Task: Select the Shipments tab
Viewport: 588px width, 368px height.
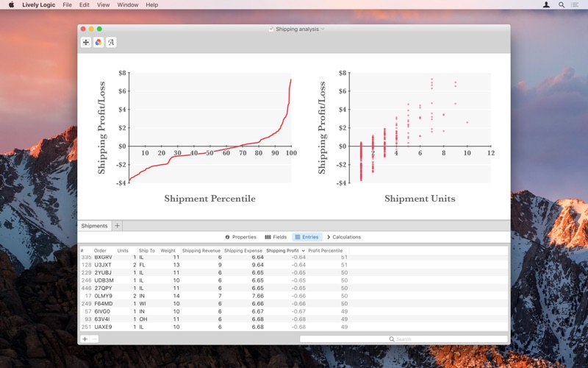Action: click(x=94, y=226)
